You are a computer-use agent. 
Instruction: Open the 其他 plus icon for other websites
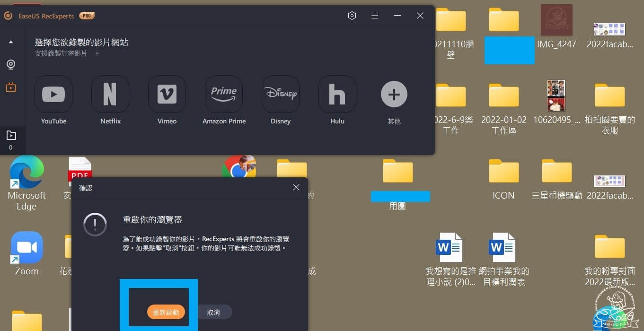click(x=394, y=94)
